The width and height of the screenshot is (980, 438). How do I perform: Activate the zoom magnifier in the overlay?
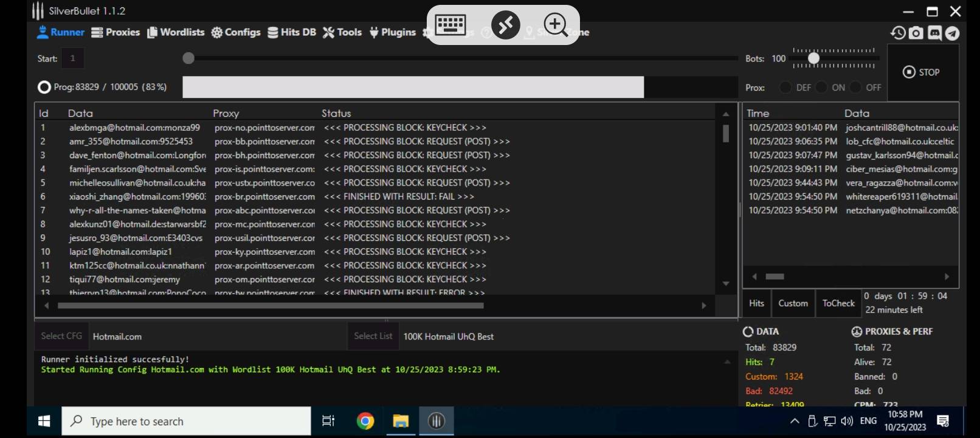coord(556,25)
